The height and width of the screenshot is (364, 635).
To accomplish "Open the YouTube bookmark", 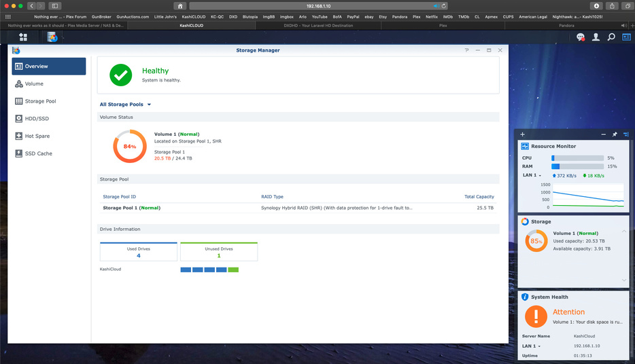I will tap(320, 16).
